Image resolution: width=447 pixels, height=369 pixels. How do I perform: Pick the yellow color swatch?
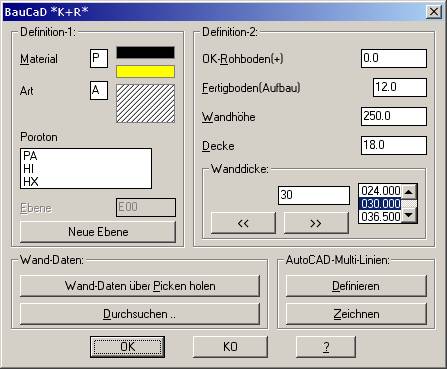point(145,72)
